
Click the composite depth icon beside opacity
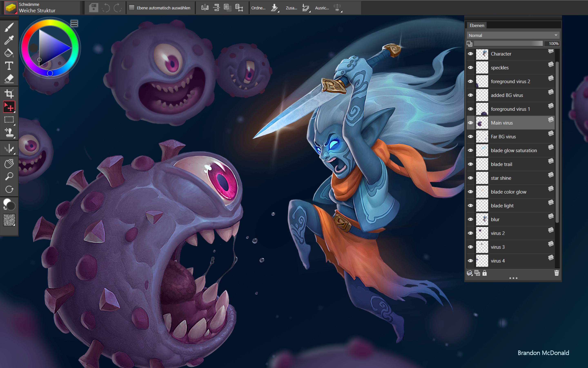point(469,44)
